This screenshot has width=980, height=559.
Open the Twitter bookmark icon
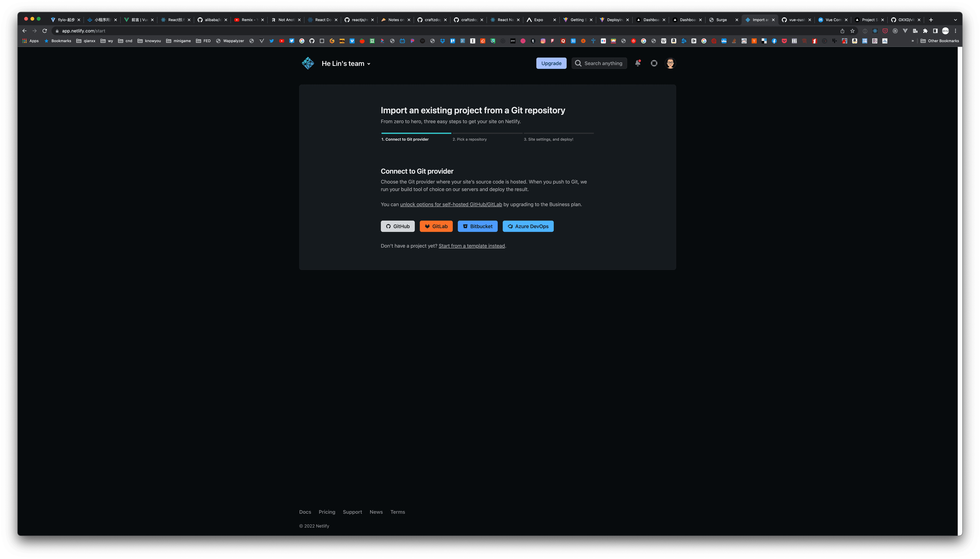coord(271,41)
